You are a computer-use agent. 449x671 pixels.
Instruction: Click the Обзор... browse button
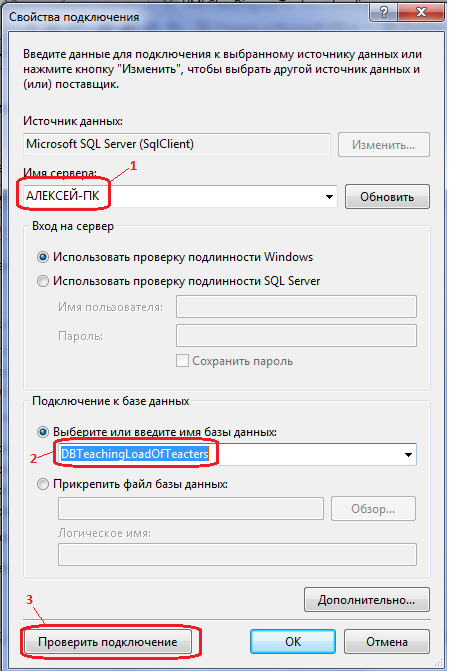pyautogui.click(x=373, y=508)
